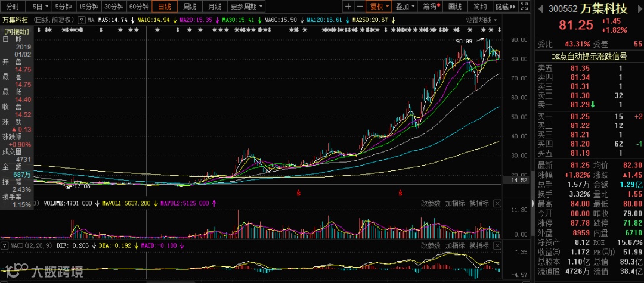
Task: Select the 月线 monthly chart tab
Action: (x=215, y=6)
